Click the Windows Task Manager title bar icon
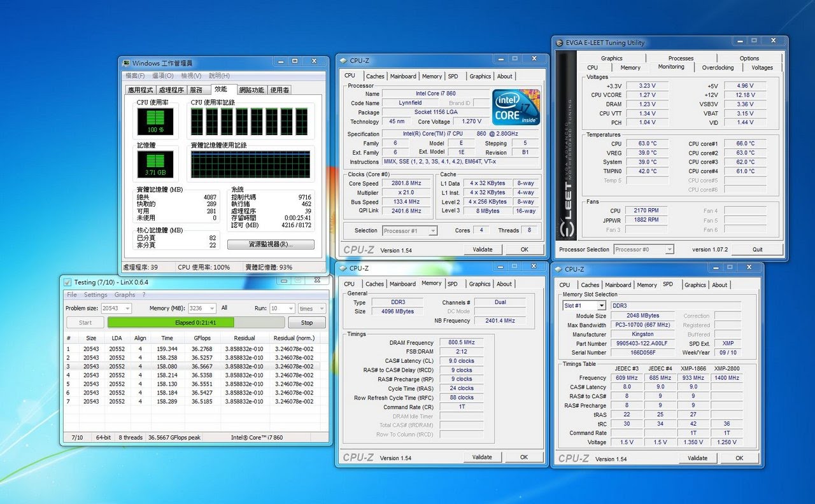 (127, 63)
